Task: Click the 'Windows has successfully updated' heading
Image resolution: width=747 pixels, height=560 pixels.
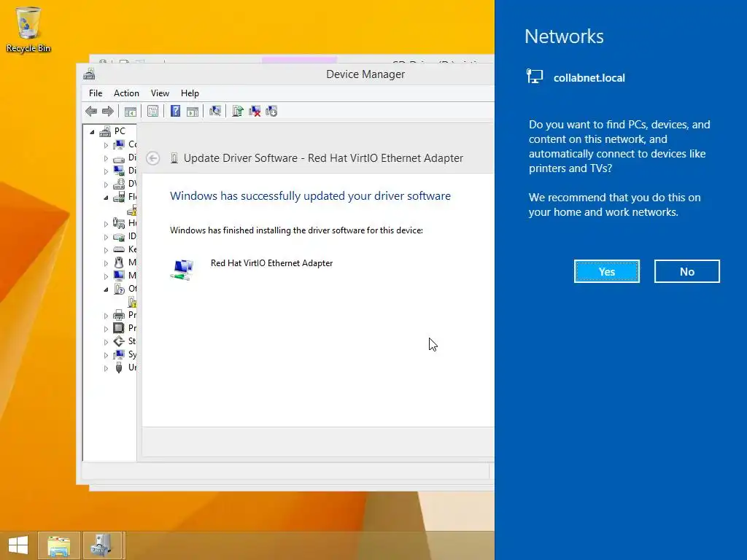Action: click(310, 195)
